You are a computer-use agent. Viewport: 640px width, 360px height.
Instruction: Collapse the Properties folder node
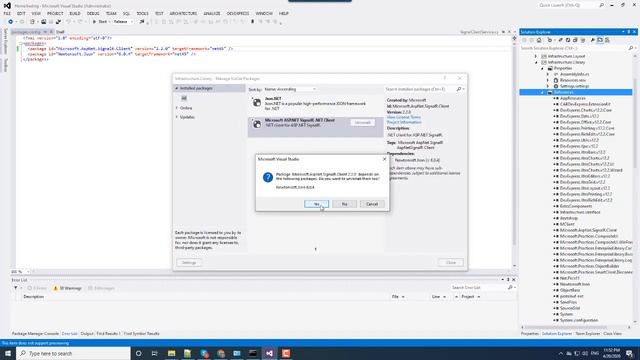click(x=542, y=69)
